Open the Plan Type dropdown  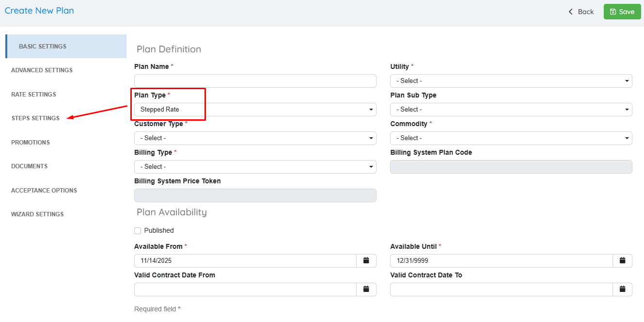point(255,110)
